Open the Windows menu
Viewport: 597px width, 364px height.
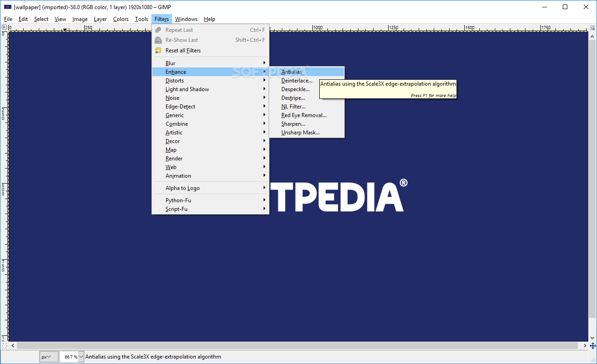click(x=186, y=19)
